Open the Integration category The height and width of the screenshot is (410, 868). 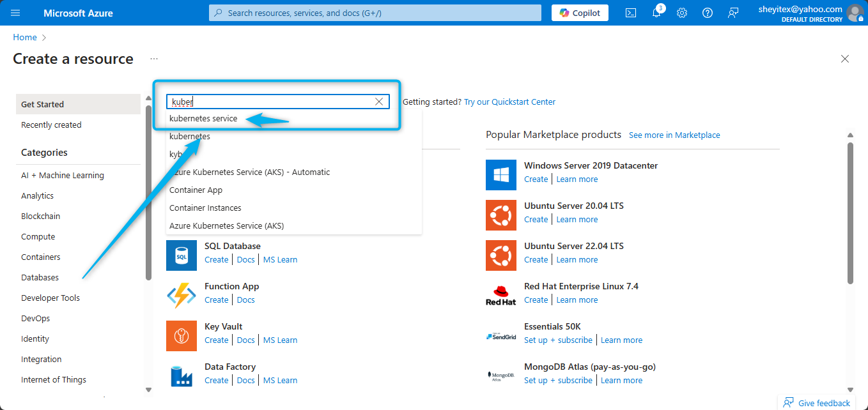[42, 359]
